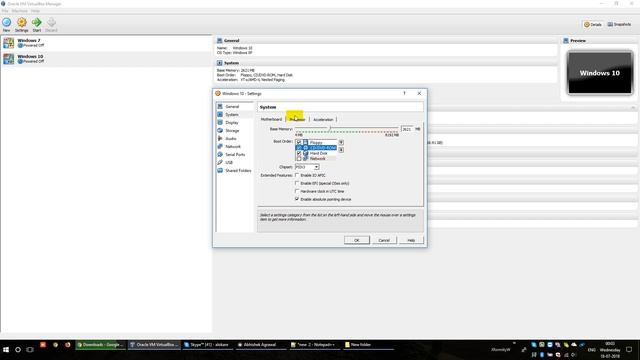This screenshot has height=360, width=640.
Task: Open the Windows Start menu
Action: pos(6,350)
